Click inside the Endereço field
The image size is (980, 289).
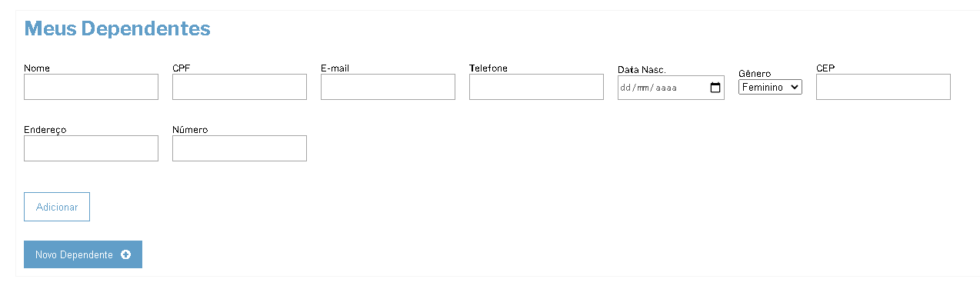91,148
